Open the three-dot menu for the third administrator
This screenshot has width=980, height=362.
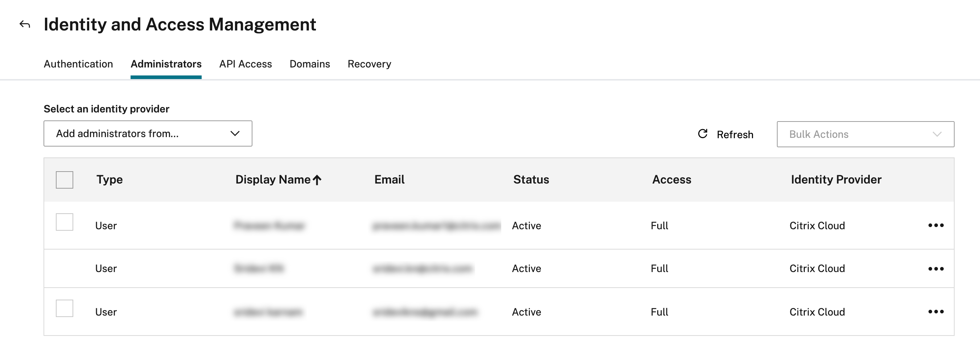click(x=936, y=312)
